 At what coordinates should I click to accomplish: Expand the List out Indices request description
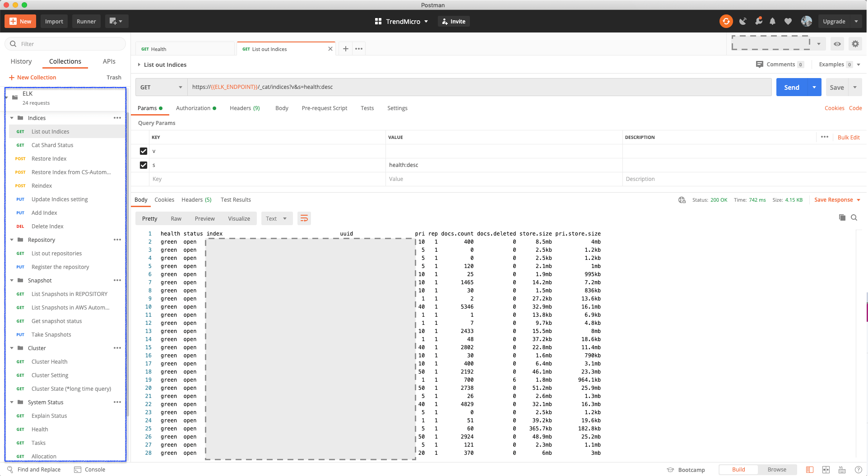click(139, 65)
